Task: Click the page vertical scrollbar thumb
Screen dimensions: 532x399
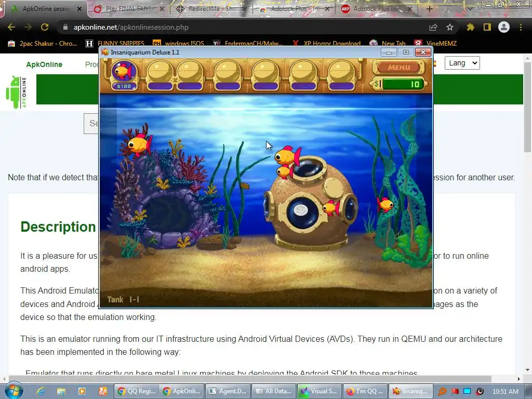Action: [527, 108]
